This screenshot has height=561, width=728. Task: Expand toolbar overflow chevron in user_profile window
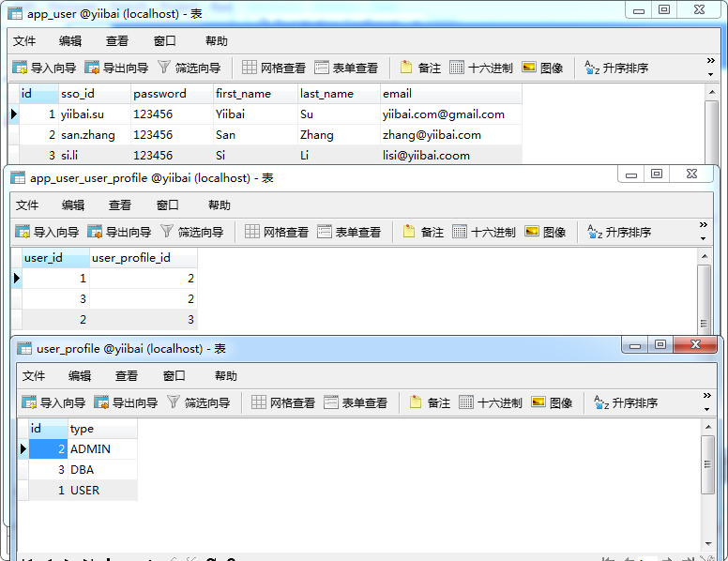(706, 396)
